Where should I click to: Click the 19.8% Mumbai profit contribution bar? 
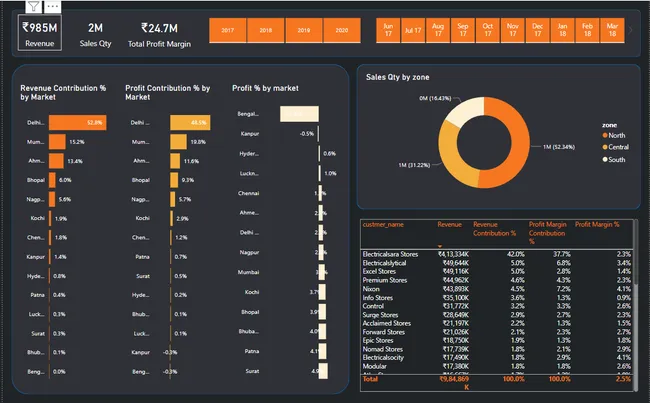pos(178,142)
